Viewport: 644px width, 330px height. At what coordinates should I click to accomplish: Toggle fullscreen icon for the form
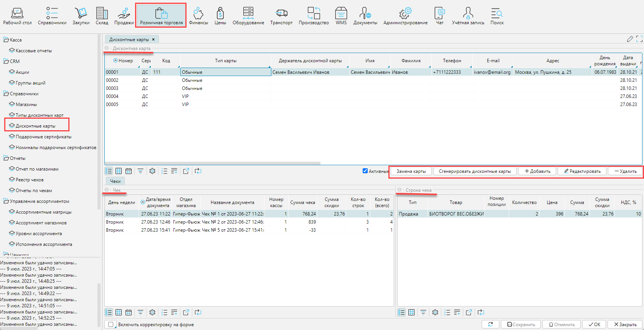tap(639, 39)
